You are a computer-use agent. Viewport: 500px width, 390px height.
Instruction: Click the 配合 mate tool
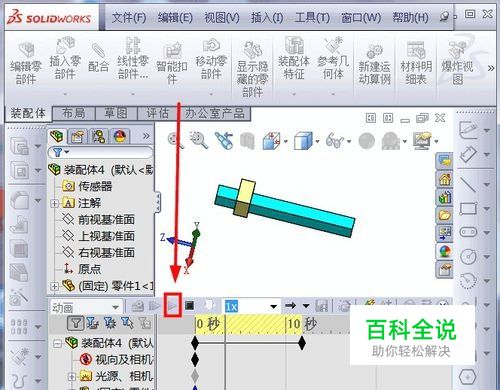pyautogui.click(x=98, y=58)
